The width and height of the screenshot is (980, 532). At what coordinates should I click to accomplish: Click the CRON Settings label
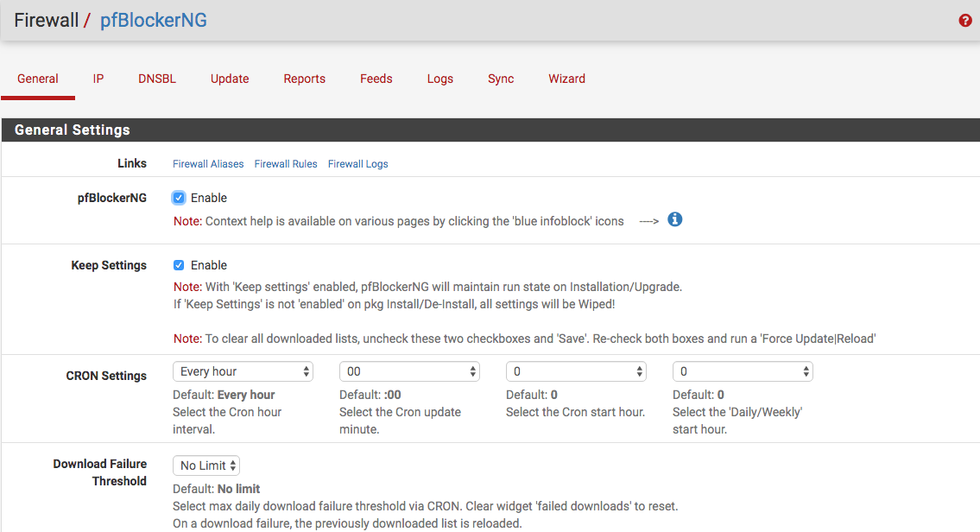pos(106,376)
